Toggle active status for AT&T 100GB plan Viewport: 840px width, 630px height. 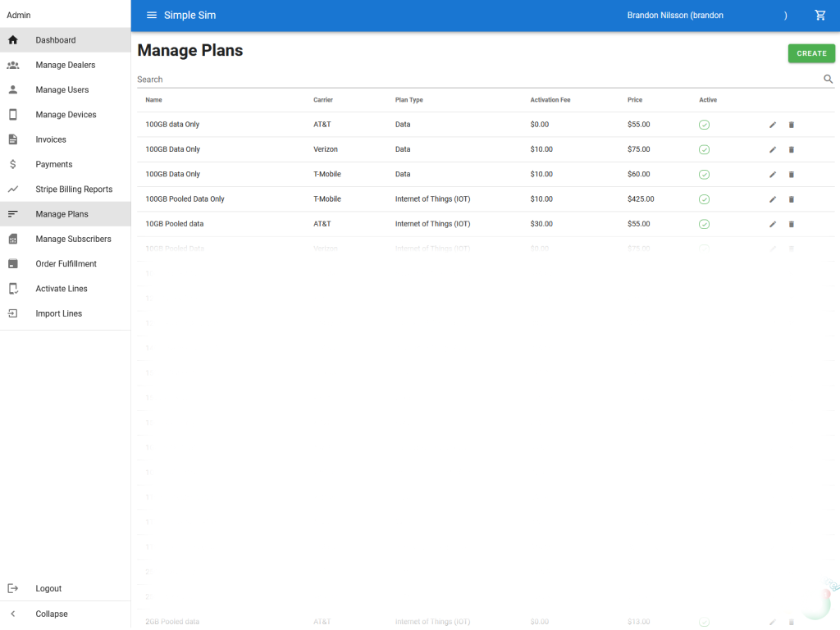[704, 125]
